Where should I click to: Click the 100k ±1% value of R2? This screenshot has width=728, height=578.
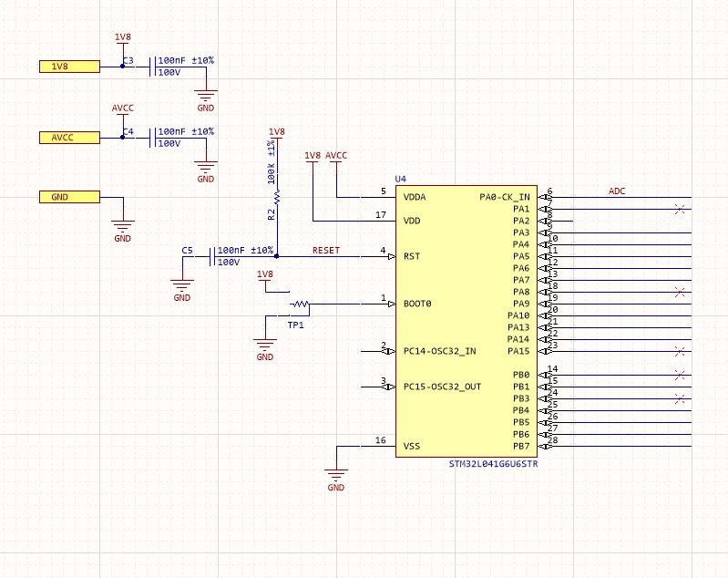272,162
